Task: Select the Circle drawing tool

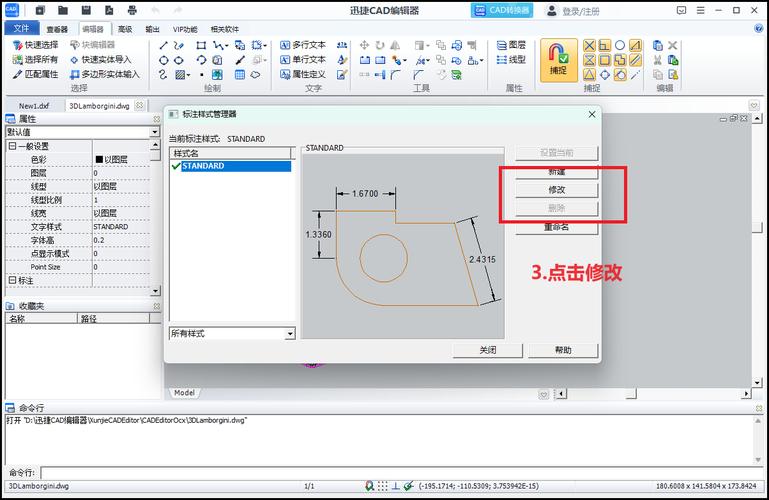Action: (x=164, y=60)
